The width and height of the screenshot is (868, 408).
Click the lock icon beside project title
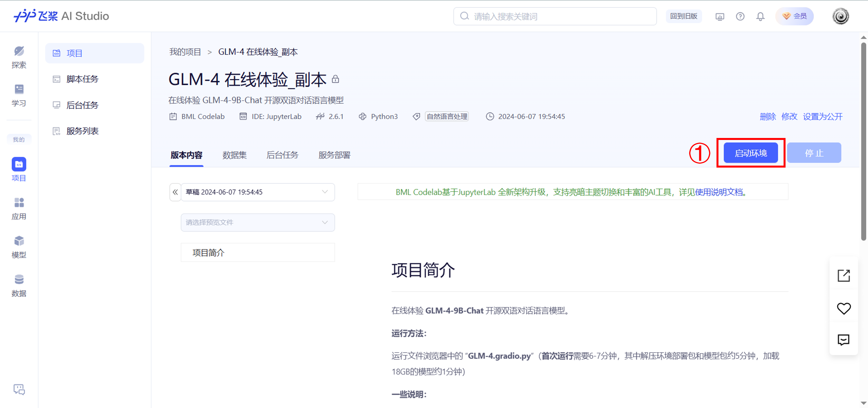coord(335,79)
